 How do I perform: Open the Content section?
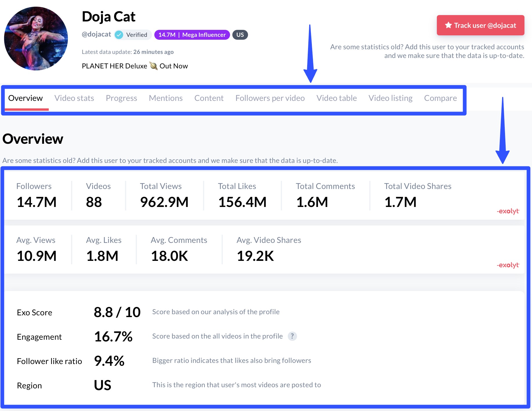coord(209,98)
